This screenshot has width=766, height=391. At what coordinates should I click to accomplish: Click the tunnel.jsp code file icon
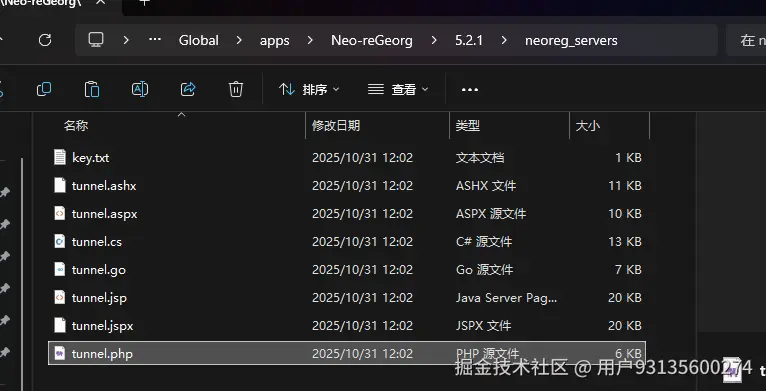60,297
